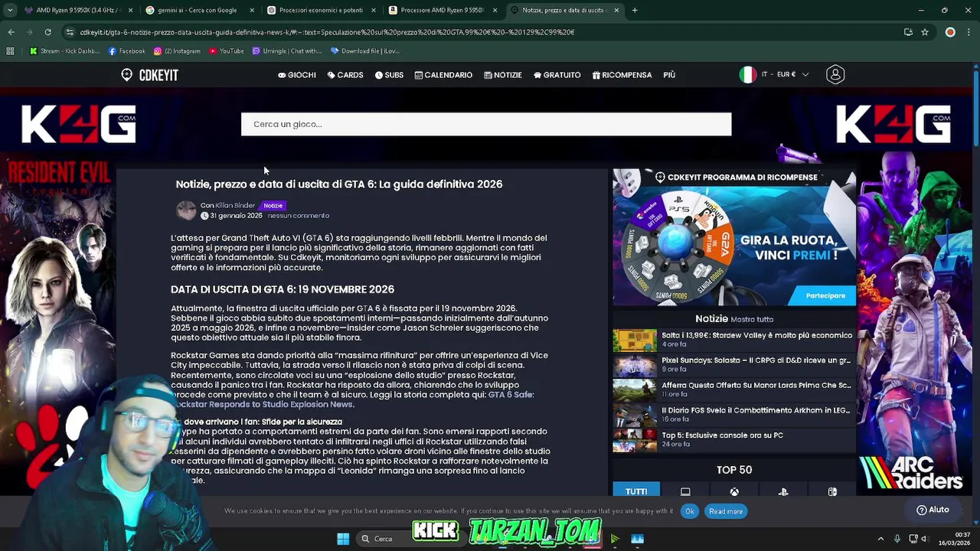Open the tab search arrow in Chrome
Image resolution: width=980 pixels, height=551 pixels.
(x=11, y=10)
